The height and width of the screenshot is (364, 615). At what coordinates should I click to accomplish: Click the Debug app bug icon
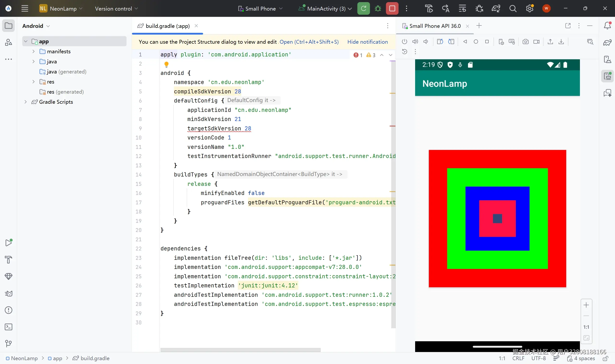[378, 9]
